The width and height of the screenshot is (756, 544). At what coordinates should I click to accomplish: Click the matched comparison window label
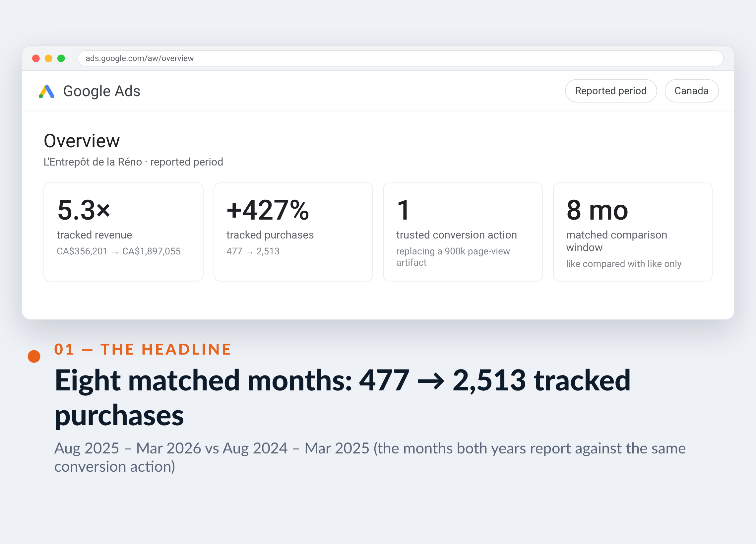(617, 241)
